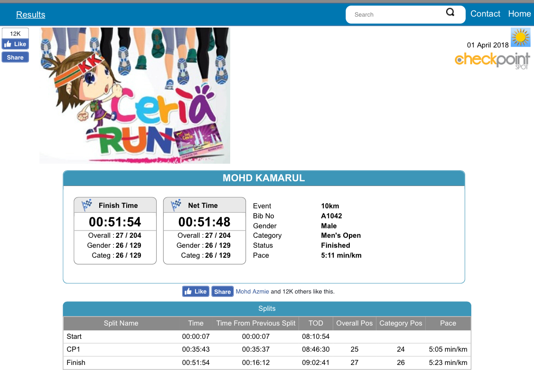This screenshot has height=392, width=534.
Task: Click the Like button below the result card
Action: [196, 291]
